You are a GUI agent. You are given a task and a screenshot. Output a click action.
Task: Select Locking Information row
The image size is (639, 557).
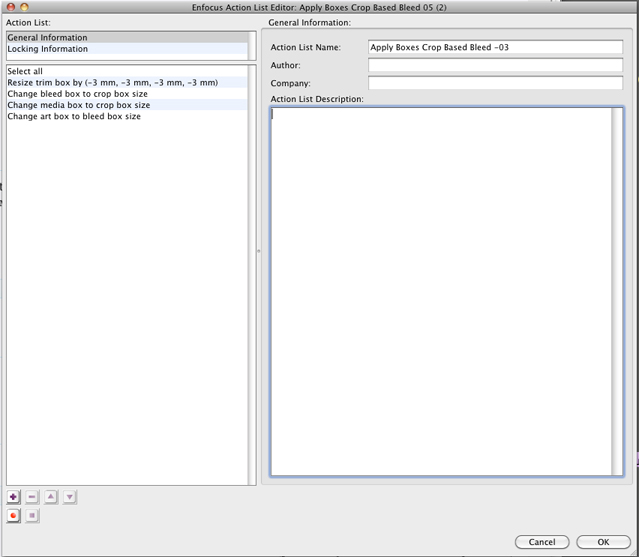(127, 49)
